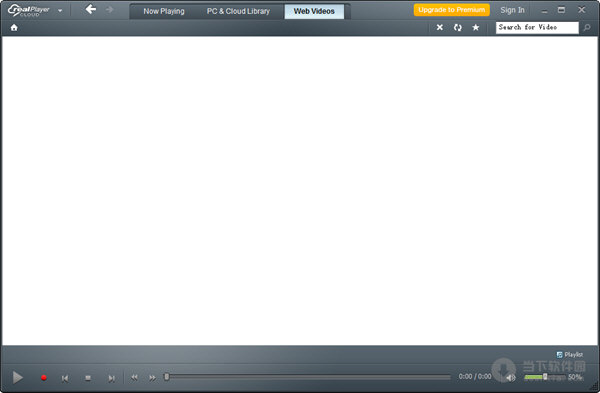Screen dimensions: 600x393
Task: Open the RealPlayer Cloud logo menu
Action: click(29, 10)
